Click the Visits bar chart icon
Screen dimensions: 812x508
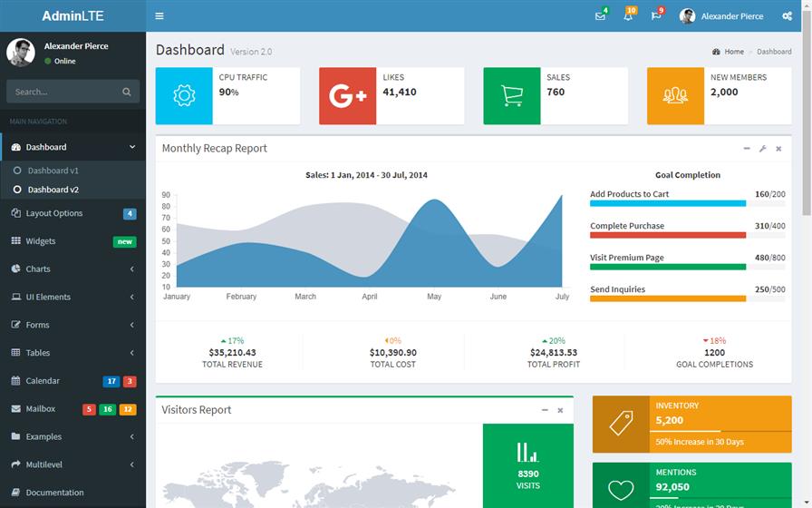click(x=527, y=452)
